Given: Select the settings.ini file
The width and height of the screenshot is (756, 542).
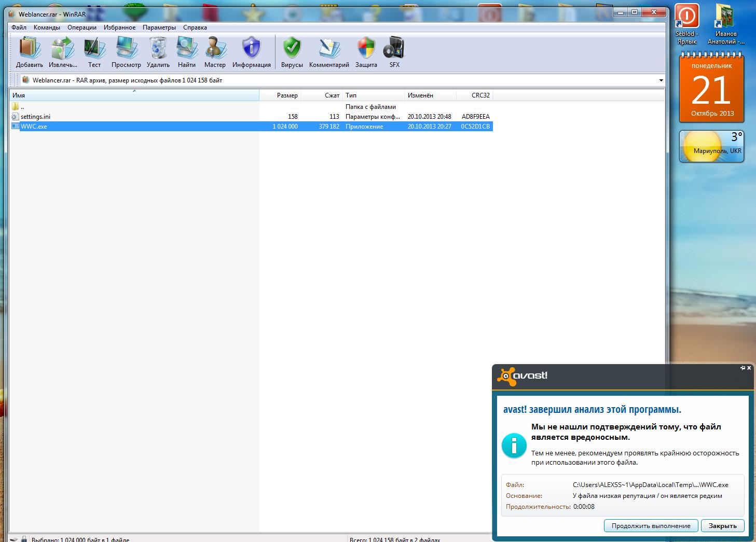Looking at the screenshot, I should (x=35, y=117).
